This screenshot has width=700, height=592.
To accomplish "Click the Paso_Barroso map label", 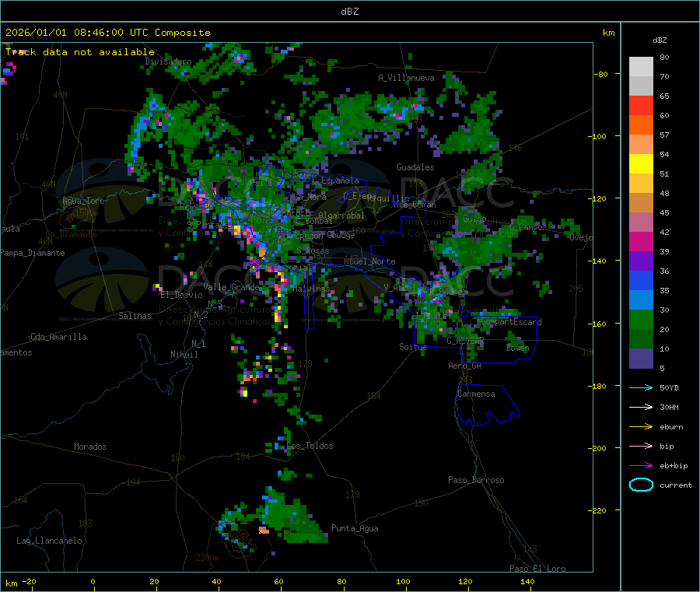I will tap(476, 480).
